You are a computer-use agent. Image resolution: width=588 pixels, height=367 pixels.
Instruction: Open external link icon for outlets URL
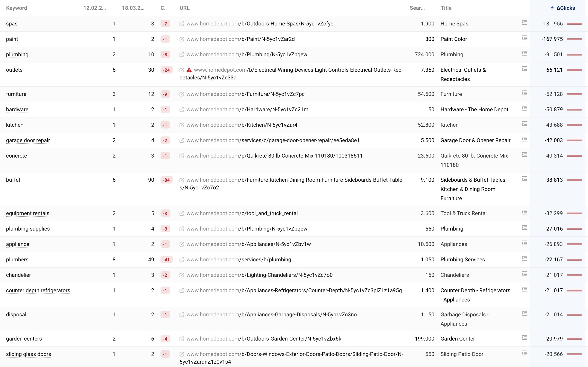point(182,70)
